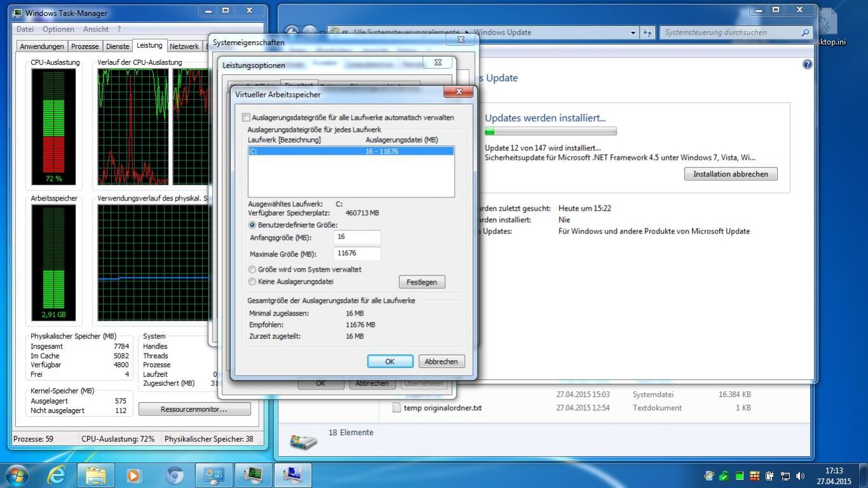Close the Systemeigenschaften window
The image size is (868, 488).
461,39
